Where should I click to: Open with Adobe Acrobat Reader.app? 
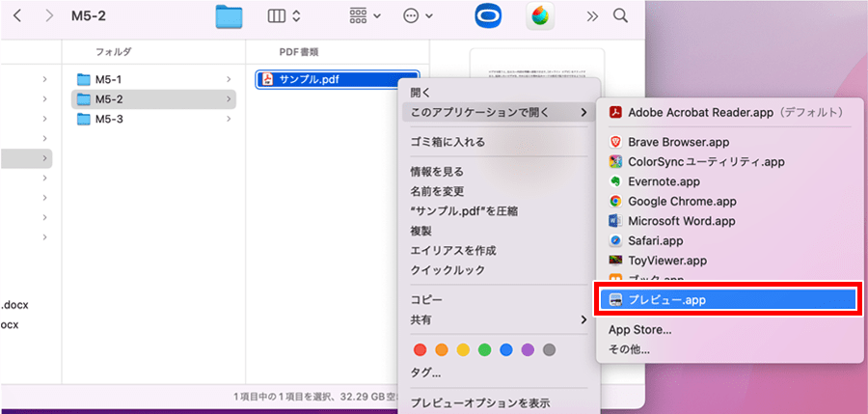click(729, 113)
